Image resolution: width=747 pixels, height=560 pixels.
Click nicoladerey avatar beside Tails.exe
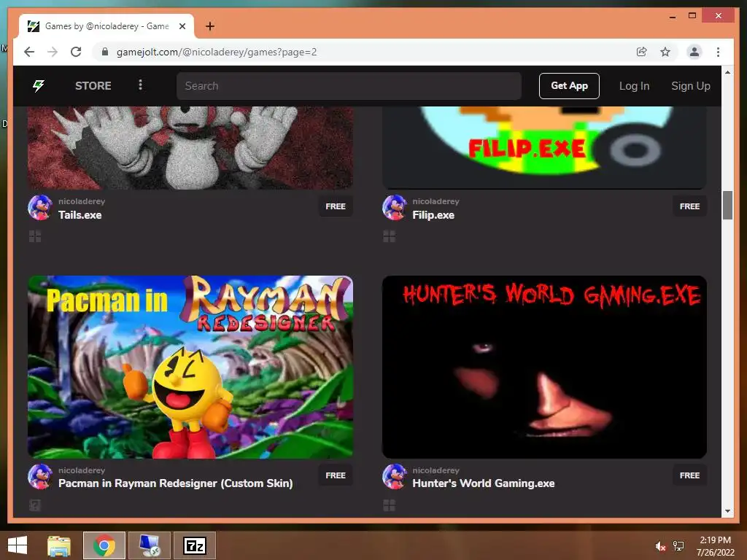coord(40,208)
